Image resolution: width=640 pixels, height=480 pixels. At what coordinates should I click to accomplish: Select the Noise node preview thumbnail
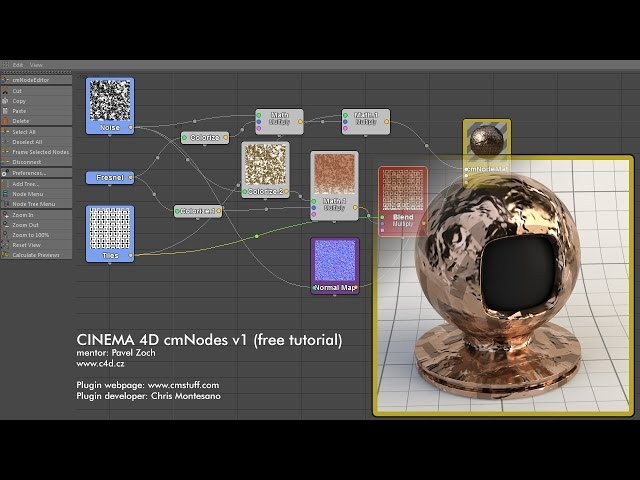coord(110,101)
